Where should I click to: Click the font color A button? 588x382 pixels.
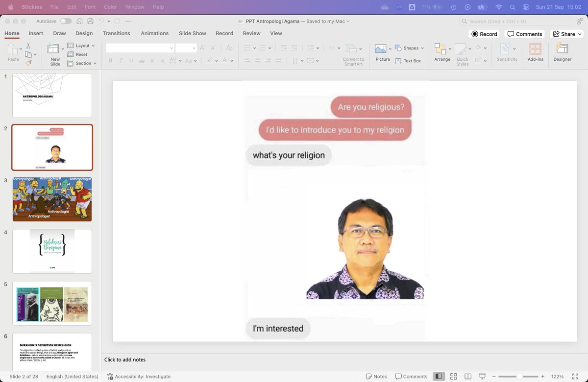(225, 60)
